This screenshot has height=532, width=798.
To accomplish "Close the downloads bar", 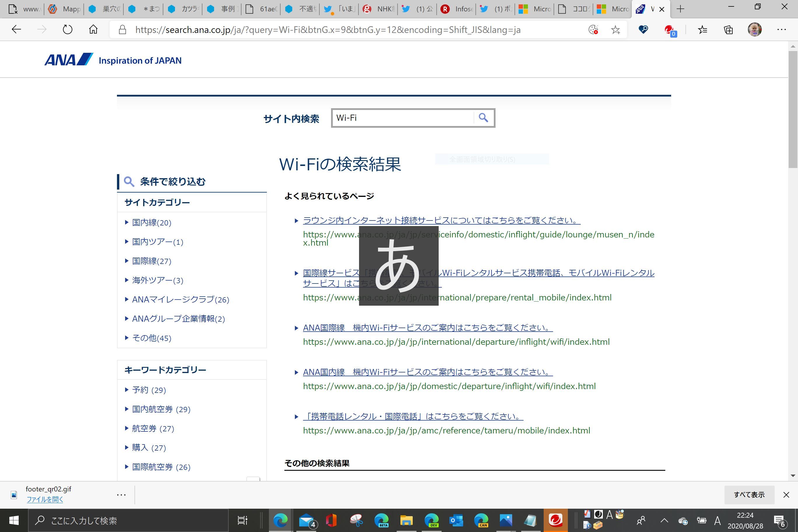I will [x=786, y=495].
